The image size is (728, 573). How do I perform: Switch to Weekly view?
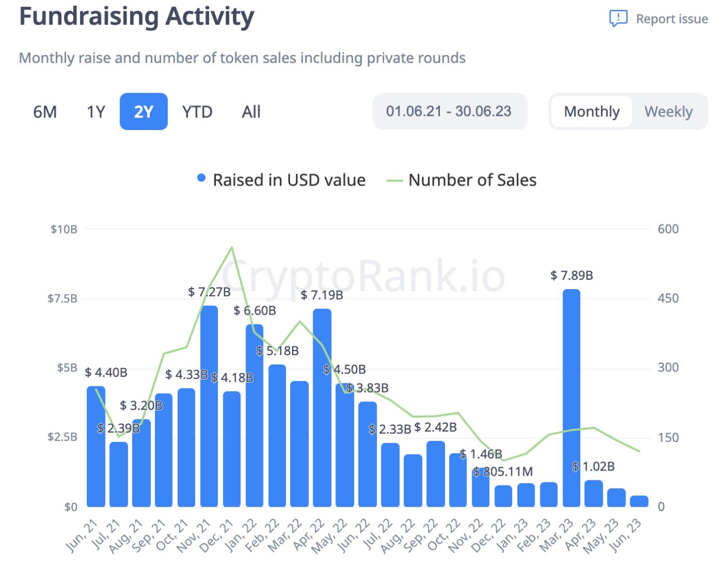[x=668, y=111]
